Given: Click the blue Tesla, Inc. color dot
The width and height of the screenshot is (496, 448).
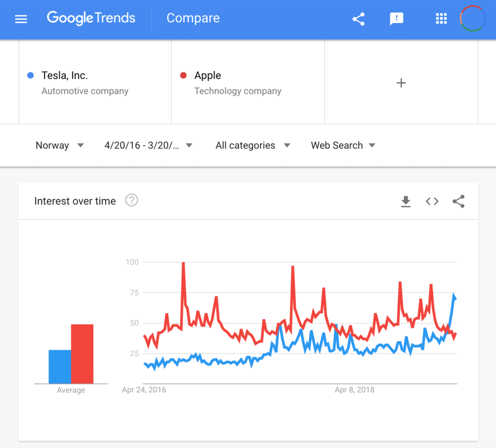Looking at the screenshot, I should (31, 75).
